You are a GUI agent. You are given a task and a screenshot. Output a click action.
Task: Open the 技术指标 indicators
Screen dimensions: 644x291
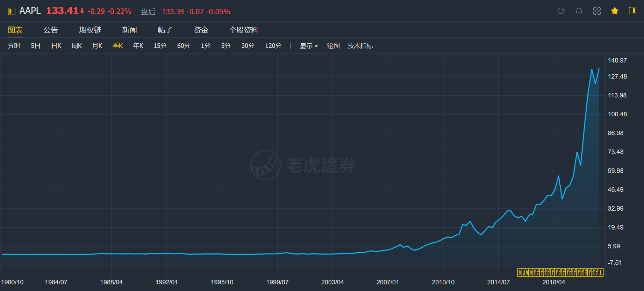(360, 46)
